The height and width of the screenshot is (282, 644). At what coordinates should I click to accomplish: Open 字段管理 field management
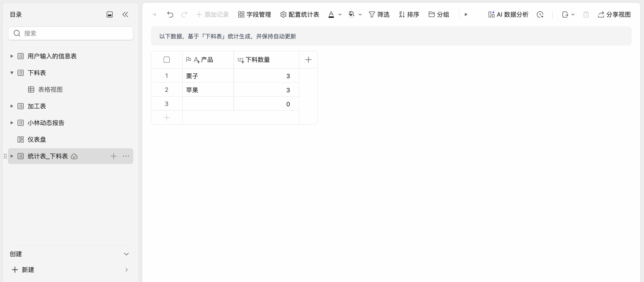pos(254,14)
